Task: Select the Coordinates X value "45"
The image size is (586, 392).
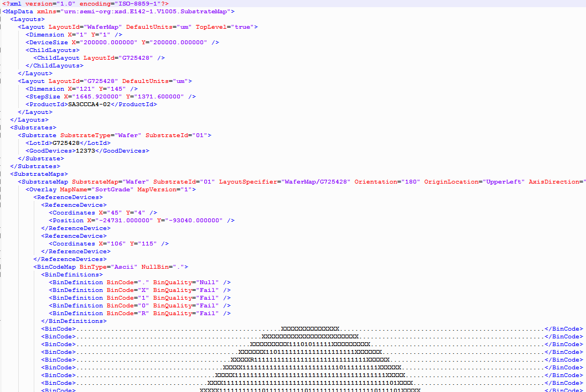Action: pyautogui.click(x=115, y=213)
